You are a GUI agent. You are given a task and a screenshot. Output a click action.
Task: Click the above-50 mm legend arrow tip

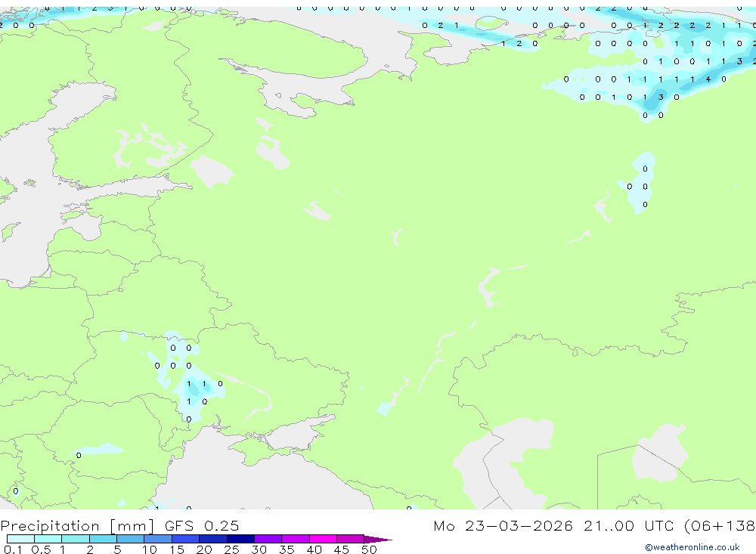pos(378,540)
